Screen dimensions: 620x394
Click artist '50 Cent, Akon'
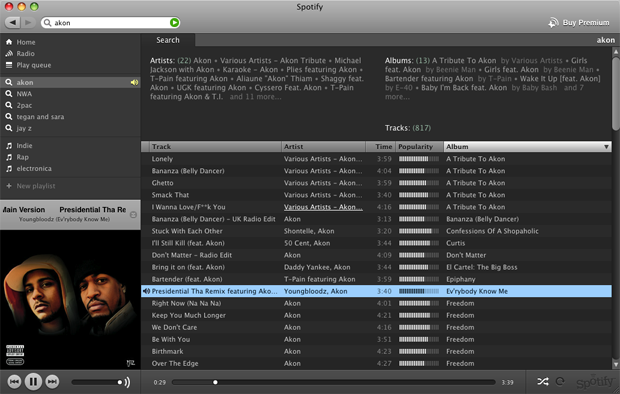[307, 243]
